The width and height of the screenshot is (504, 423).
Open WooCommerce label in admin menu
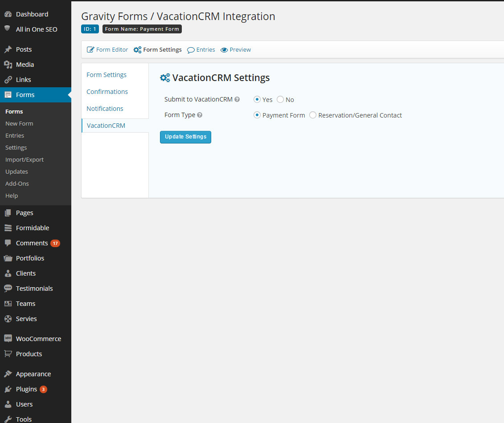tap(39, 339)
